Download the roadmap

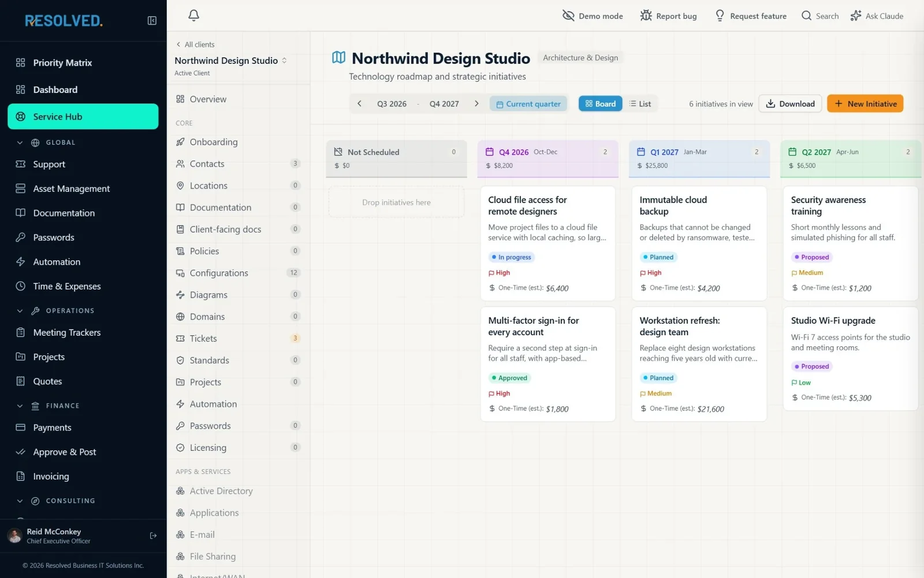[790, 103]
